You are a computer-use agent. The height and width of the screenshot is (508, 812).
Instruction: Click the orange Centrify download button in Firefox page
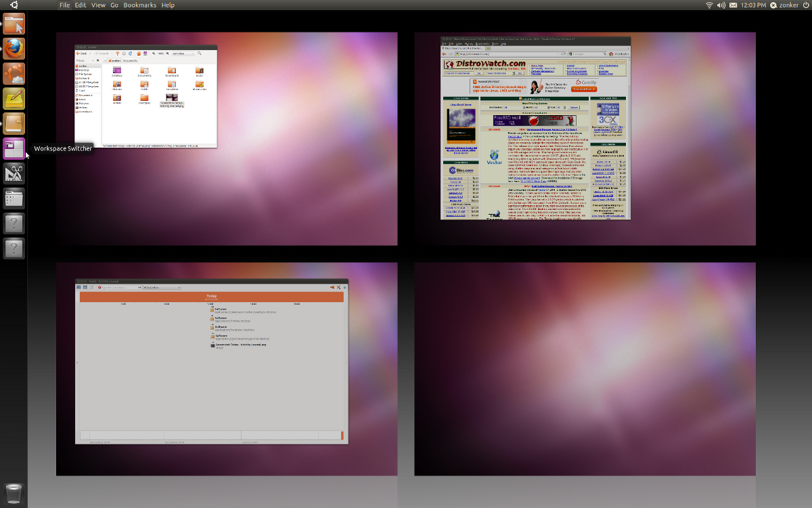click(x=584, y=89)
